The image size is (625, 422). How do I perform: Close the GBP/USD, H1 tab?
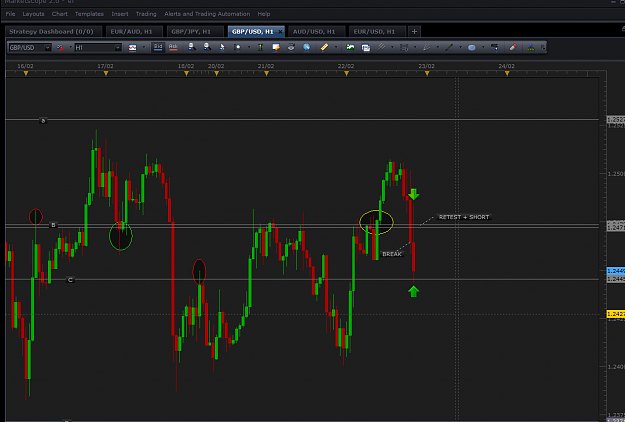pyautogui.click(x=280, y=31)
